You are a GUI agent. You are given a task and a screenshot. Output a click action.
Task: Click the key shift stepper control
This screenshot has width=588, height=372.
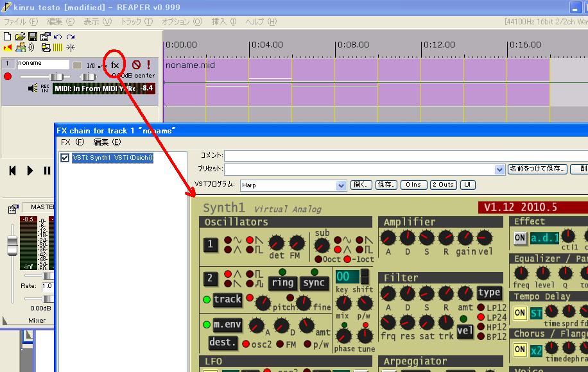point(365,277)
